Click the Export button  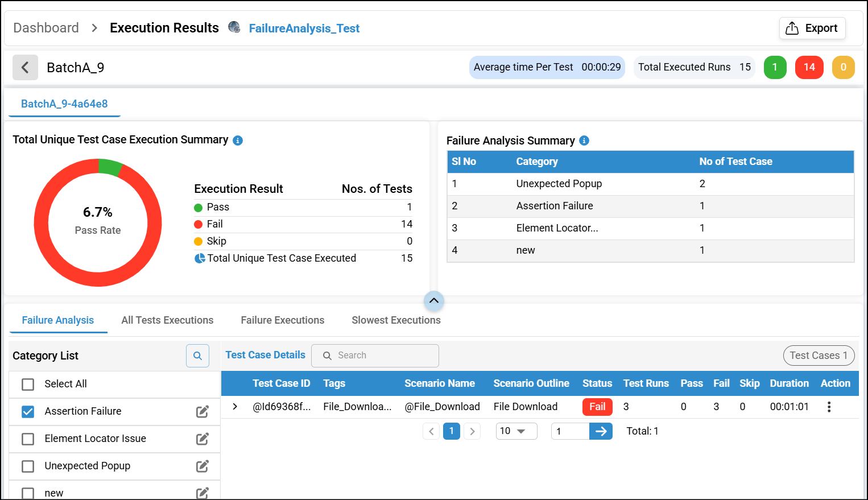coord(812,28)
